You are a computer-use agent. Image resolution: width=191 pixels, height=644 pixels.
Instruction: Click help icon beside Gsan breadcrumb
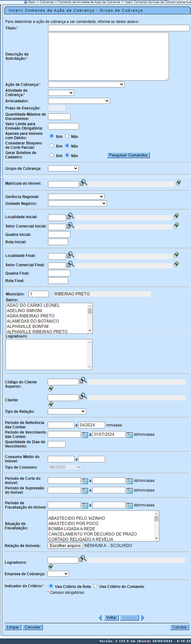pyautogui.click(x=26, y=2)
